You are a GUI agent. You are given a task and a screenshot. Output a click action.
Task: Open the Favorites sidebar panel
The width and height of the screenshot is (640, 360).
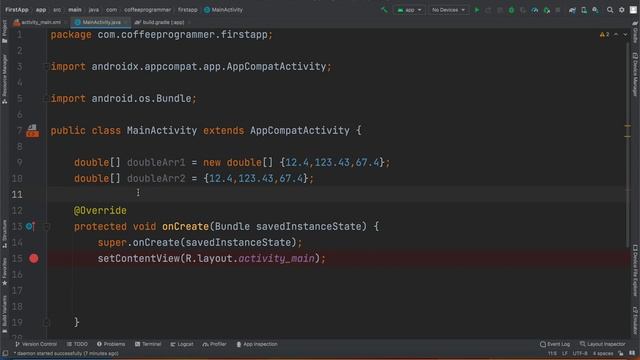pyautogui.click(x=4, y=271)
